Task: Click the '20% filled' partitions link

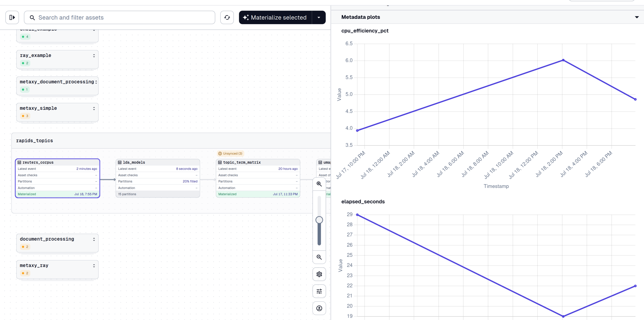Action: click(190, 181)
